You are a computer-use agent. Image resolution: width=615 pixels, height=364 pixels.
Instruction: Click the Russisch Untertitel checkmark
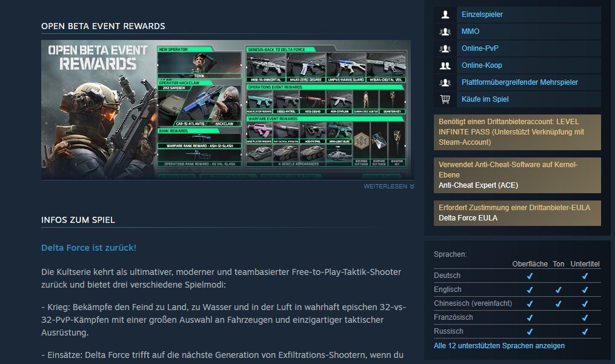point(585,332)
